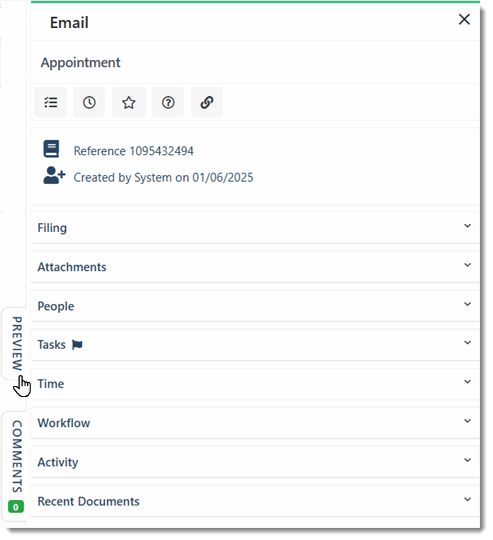493x540 pixels.
Task: Click the green comments count badge
Action: point(16,507)
